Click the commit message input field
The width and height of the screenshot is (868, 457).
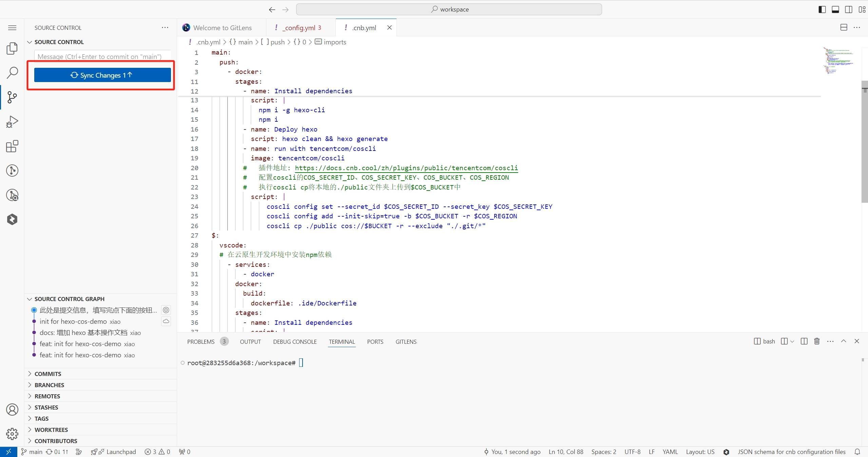[x=103, y=56]
